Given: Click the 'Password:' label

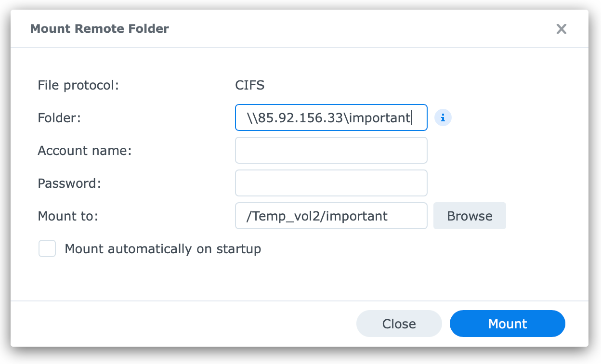Looking at the screenshot, I should [69, 183].
